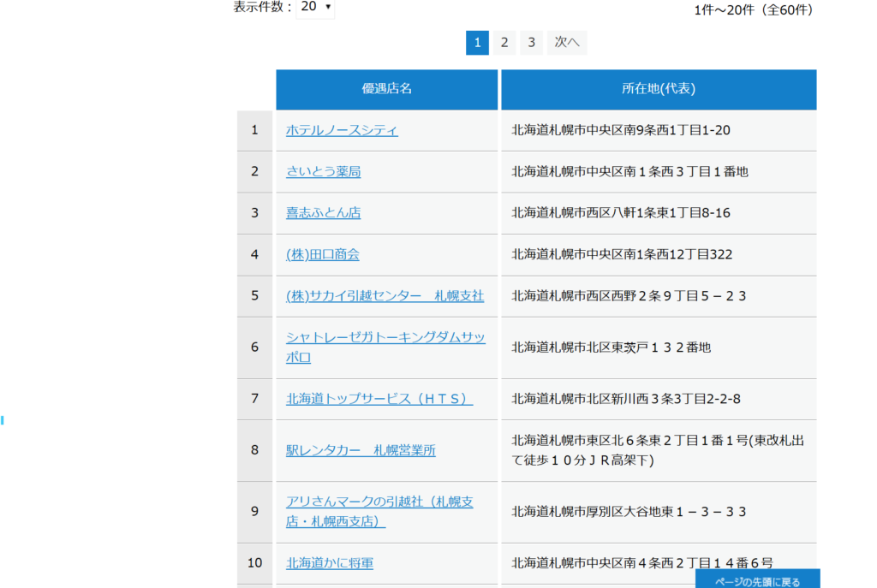The width and height of the screenshot is (877, 588).
Task: Go to page 2 of results
Action: click(504, 42)
